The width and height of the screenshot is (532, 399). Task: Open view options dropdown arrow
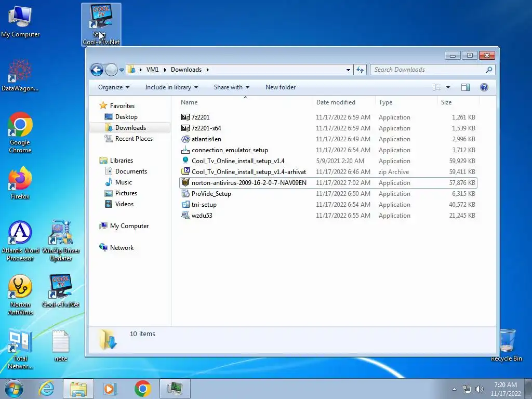(448, 87)
